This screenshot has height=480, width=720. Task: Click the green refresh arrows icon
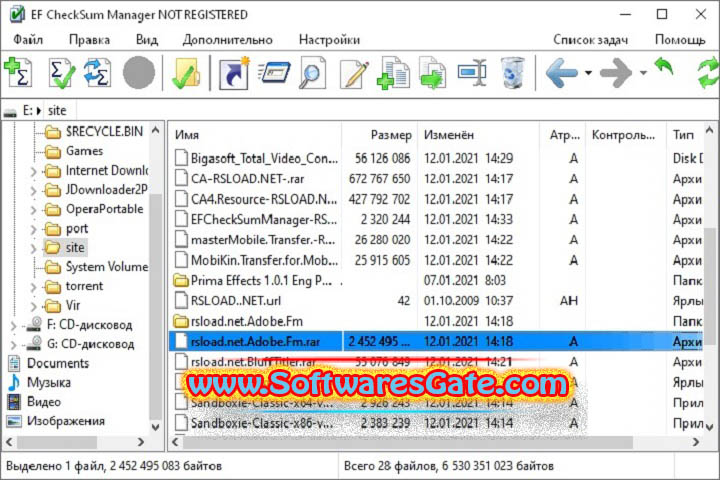coord(708,72)
